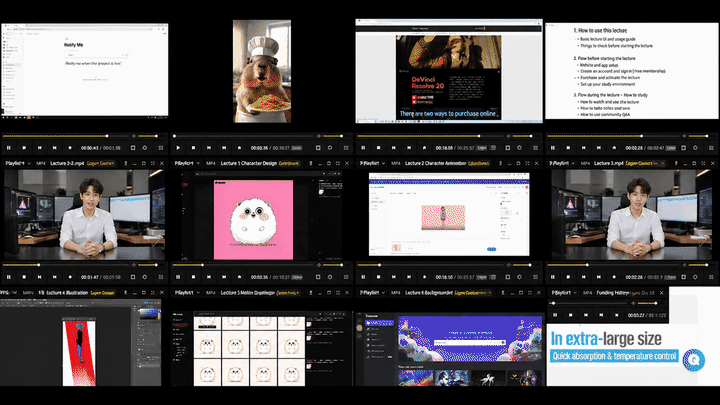Open Playlist dropdown in Funding History window
Screen dimensions: 720x405
coord(563,292)
